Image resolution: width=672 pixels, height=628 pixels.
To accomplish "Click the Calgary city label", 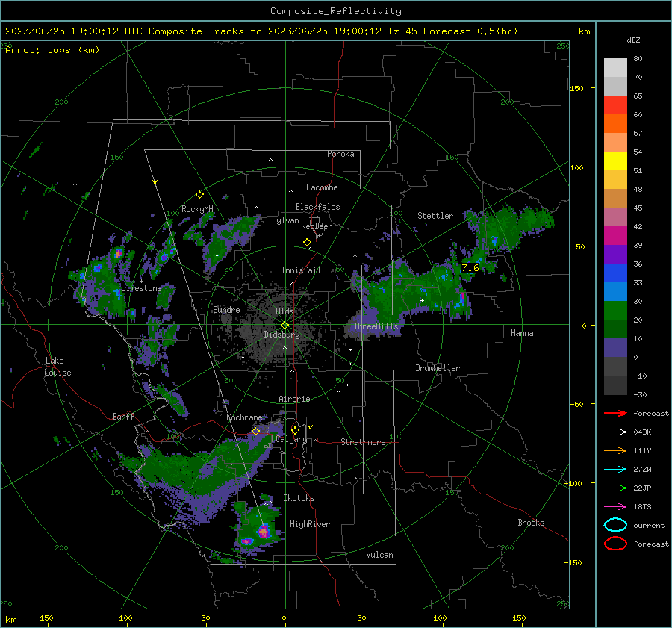I will coord(291,439).
